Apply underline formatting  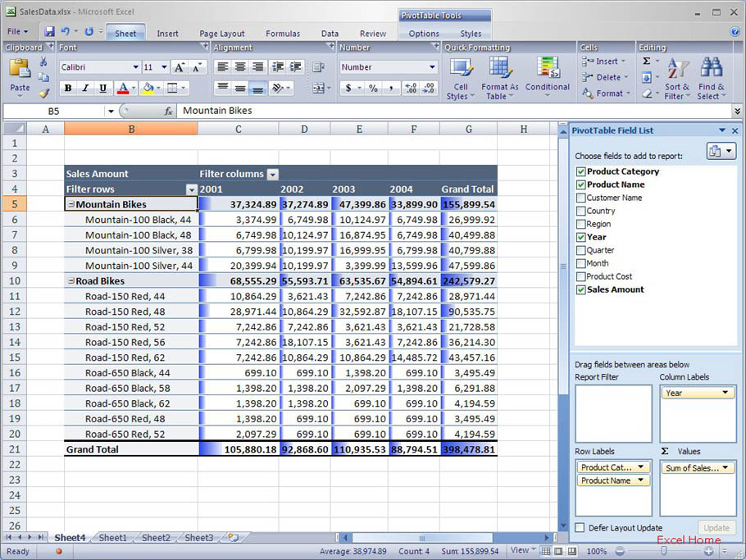coord(102,89)
